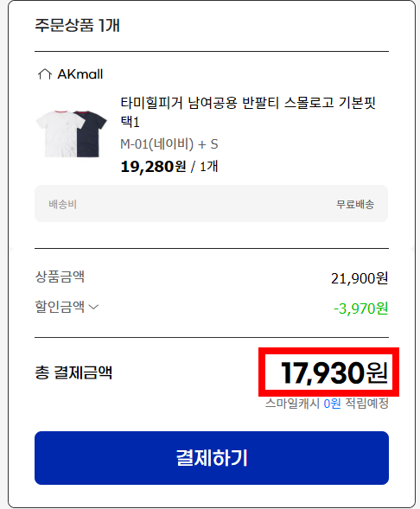This screenshot has width=420, height=509.
Task: Click the 총 결제금액 label
Action: (x=73, y=372)
